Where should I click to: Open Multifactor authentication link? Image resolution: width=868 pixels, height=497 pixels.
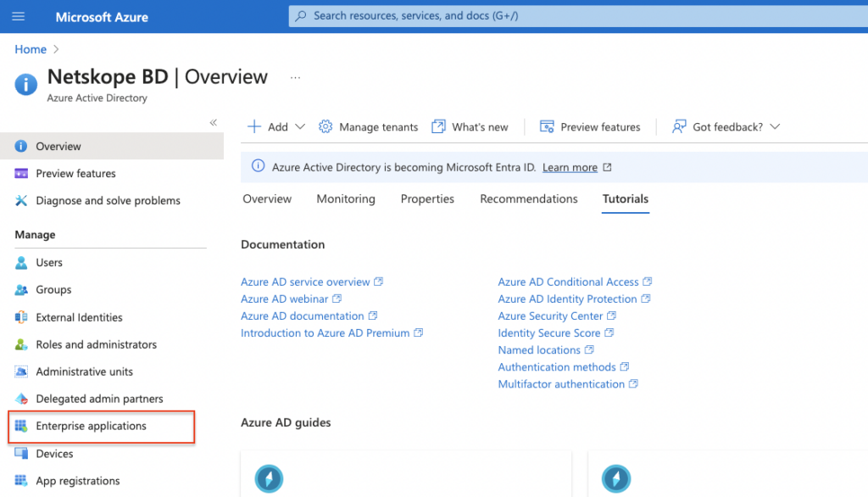pos(561,384)
